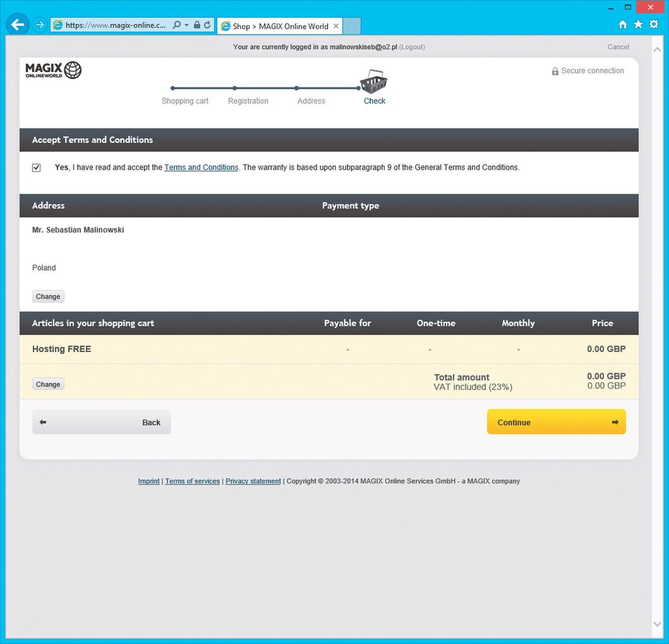
Task: Go to the Shopping cart step
Action: 184,100
